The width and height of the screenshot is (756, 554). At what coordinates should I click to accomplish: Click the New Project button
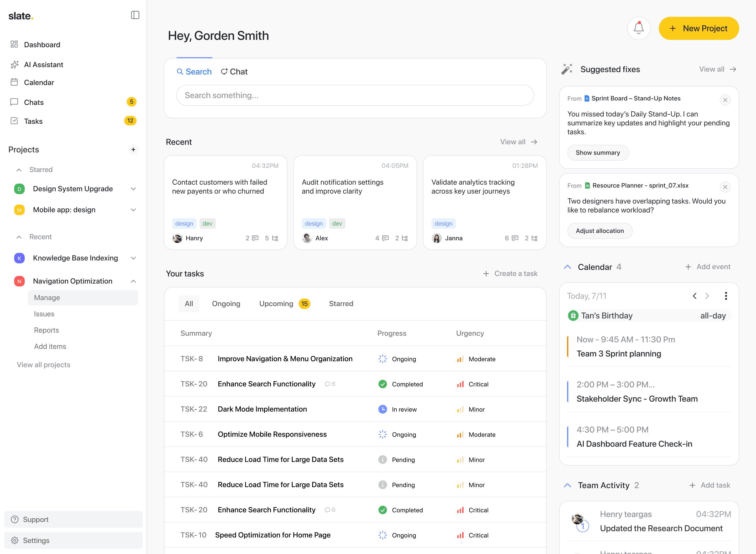click(x=698, y=29)
